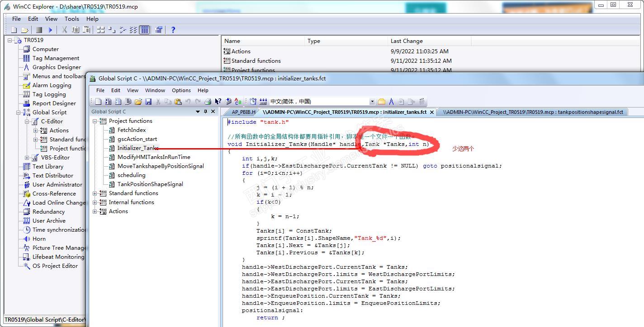Screen dimensions: 644x327
Task: Expand the VBS-Editor node
Action: [x=27, y=158]
